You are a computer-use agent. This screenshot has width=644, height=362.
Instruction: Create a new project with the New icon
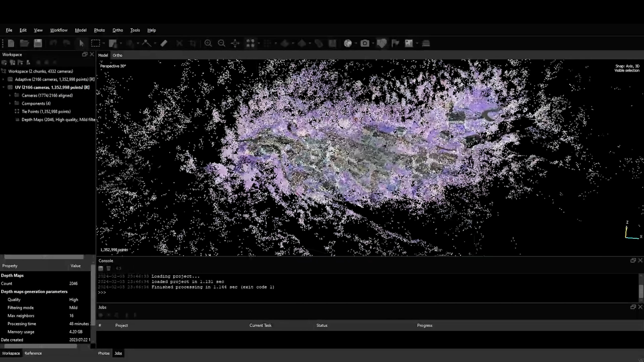(x=11, y=43)
